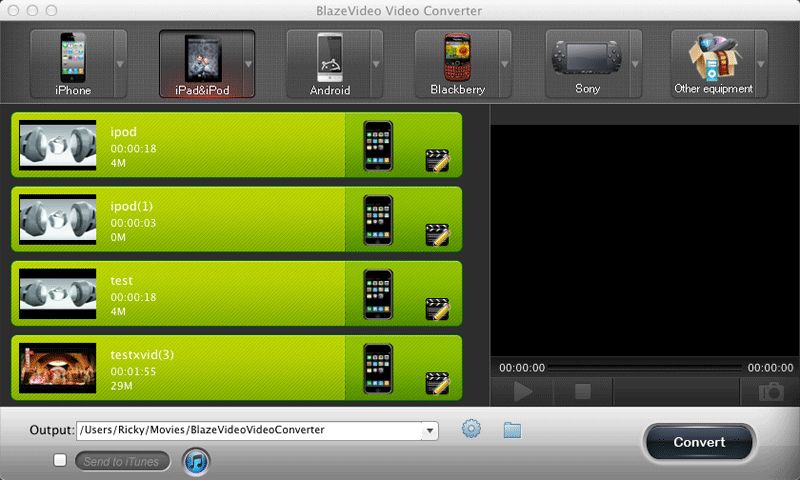Screen dimensions: 800x480
Task: Select the iPad&iPod device category
Action: pos(201,64)
